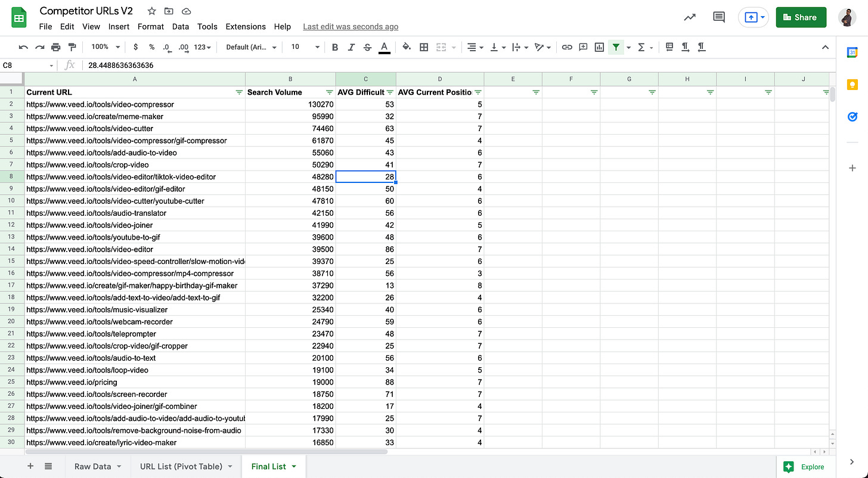Screen dimensions: 868x478
Task: Click the Share button
Action: (x=801, y=17)
